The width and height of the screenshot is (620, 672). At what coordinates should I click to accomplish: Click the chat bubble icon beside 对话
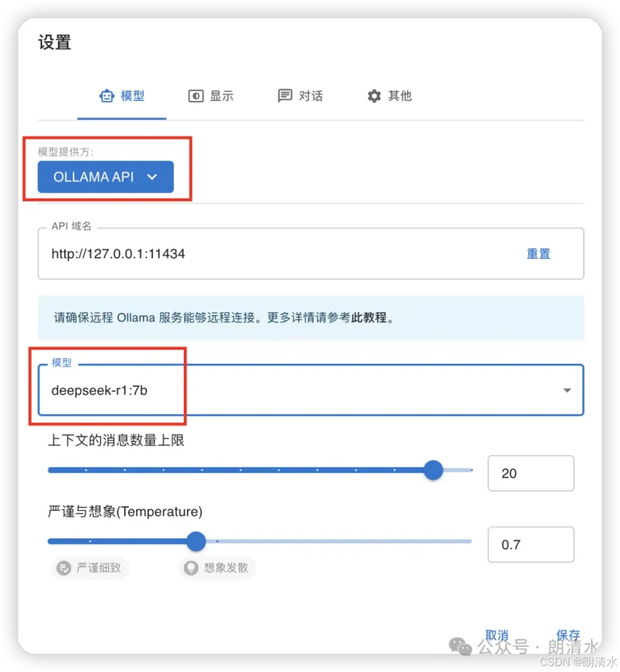tap(285, 96)
